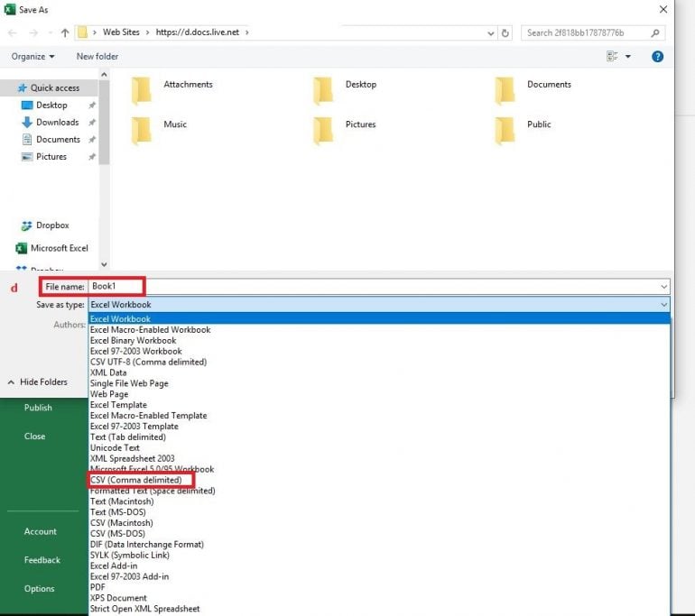The width and height of the screenshot is (695, 616).
Task: Click Options in the green backstage panel
Action: [x=40, y=589]
